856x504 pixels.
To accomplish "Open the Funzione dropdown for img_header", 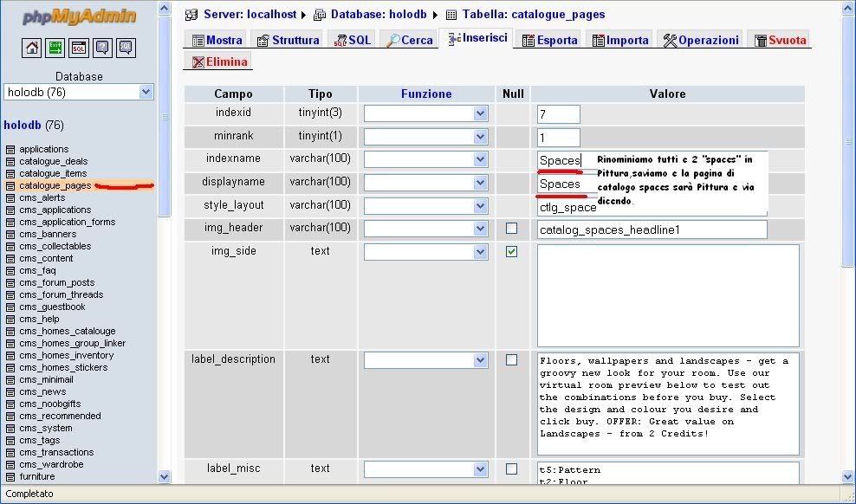I will click(425, 229).
